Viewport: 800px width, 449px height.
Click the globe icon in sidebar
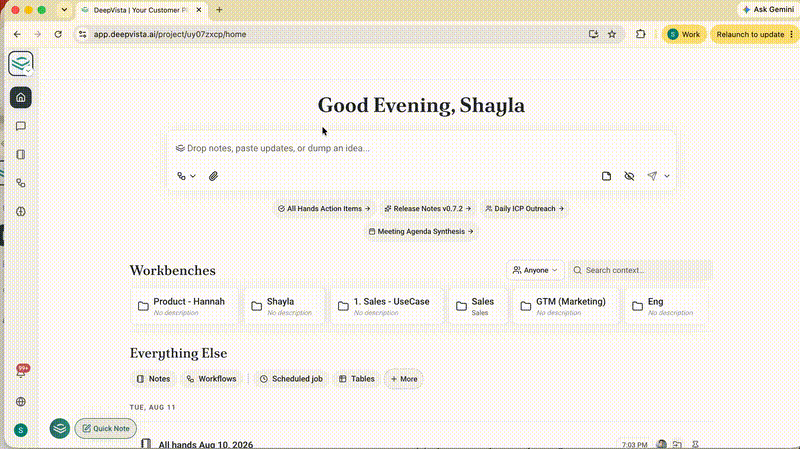tap(21, 402)
